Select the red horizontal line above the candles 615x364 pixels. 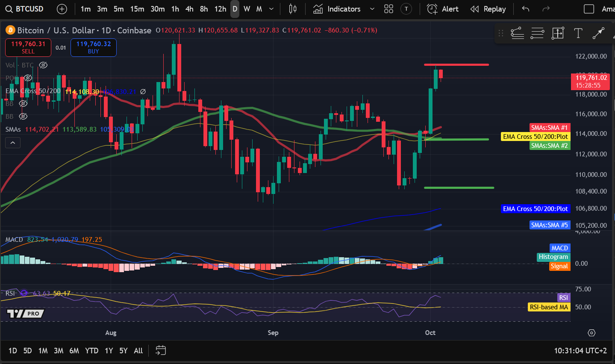[456, 65]
